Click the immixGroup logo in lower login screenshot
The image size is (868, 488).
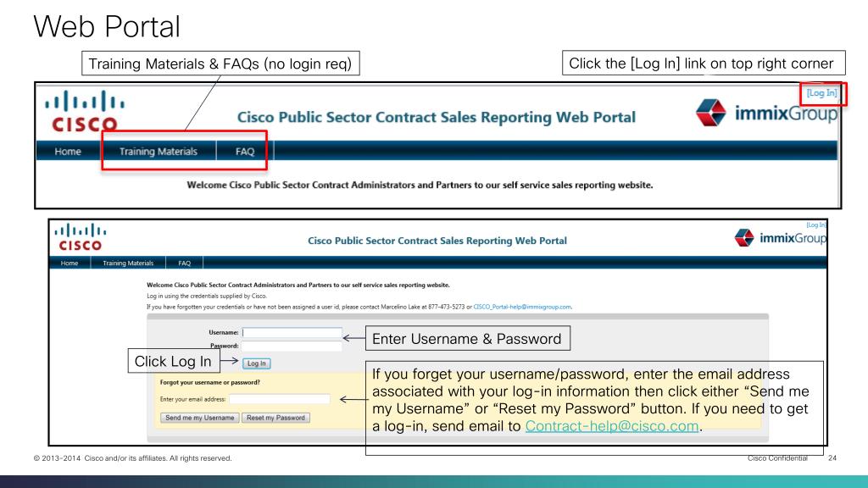click(x=781, y=238)
